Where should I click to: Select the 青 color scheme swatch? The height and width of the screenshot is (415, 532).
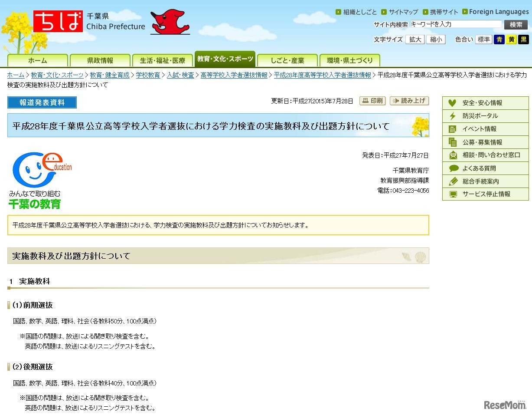pyautogui.click(x=499, y=39)
